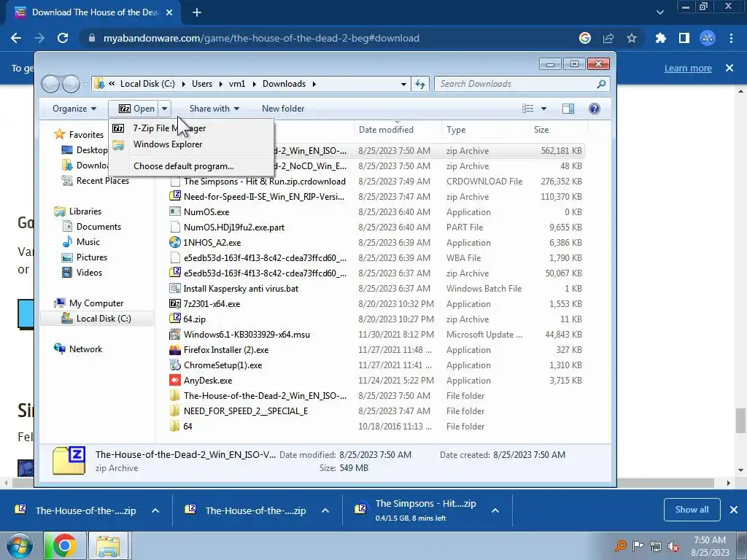Select the 1NHOS_A2.exe disc icon
Image resolution: width=747 pixels, height=560 pixels.
[x=175, y=242]
